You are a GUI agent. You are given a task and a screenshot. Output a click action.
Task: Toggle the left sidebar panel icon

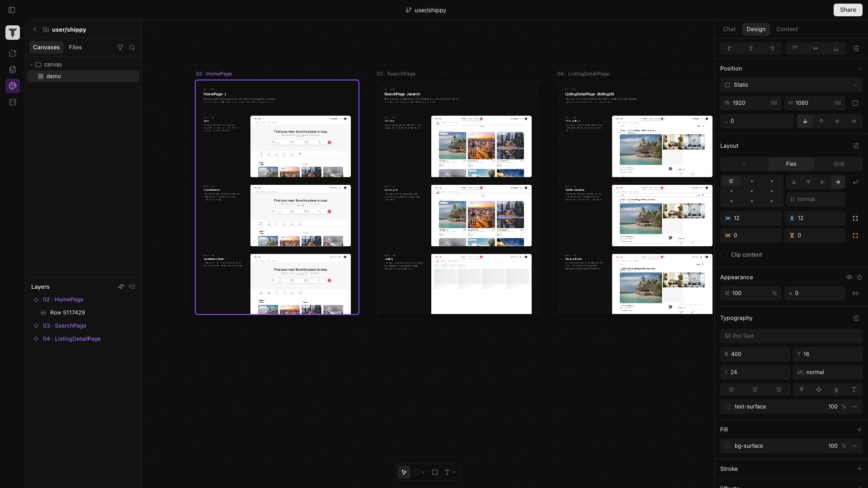tap(12, 10)
